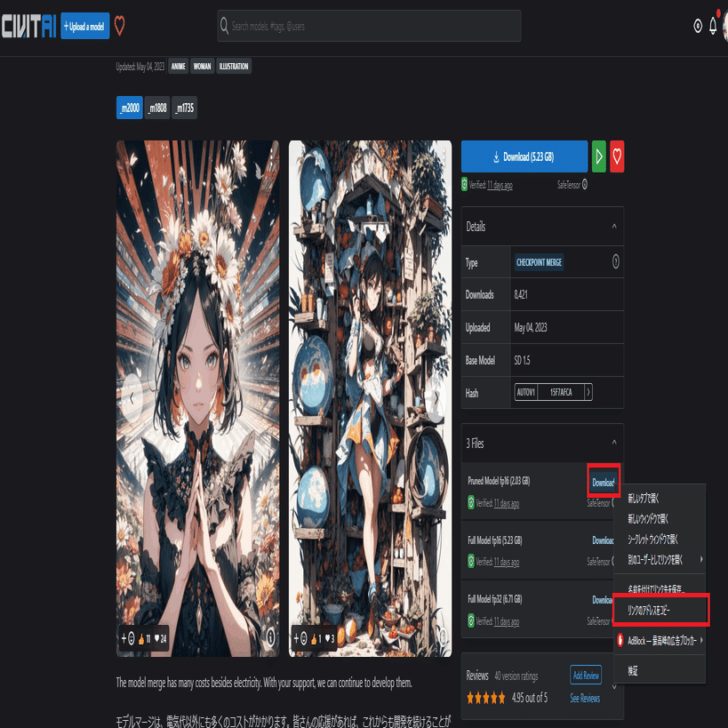Click the CHECKPOINT MERGE type badge
This screenshot has width=728, height=728.
point(539,262)
